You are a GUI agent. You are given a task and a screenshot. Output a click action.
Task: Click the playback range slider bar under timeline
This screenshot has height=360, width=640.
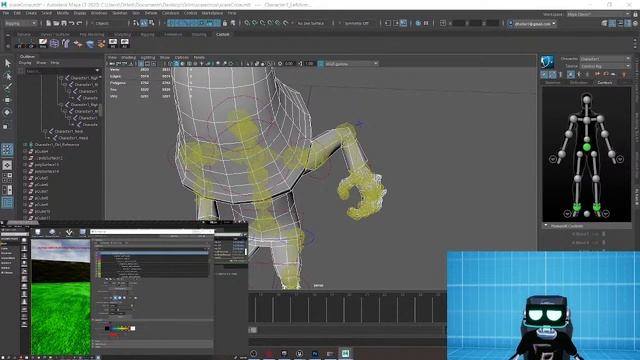pyautogui.click(x=347, y=330)
